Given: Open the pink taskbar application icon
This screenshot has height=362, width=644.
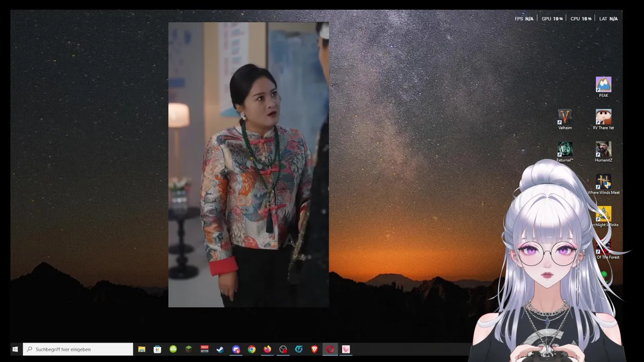Looking at the screenshot, I should 346,349.
